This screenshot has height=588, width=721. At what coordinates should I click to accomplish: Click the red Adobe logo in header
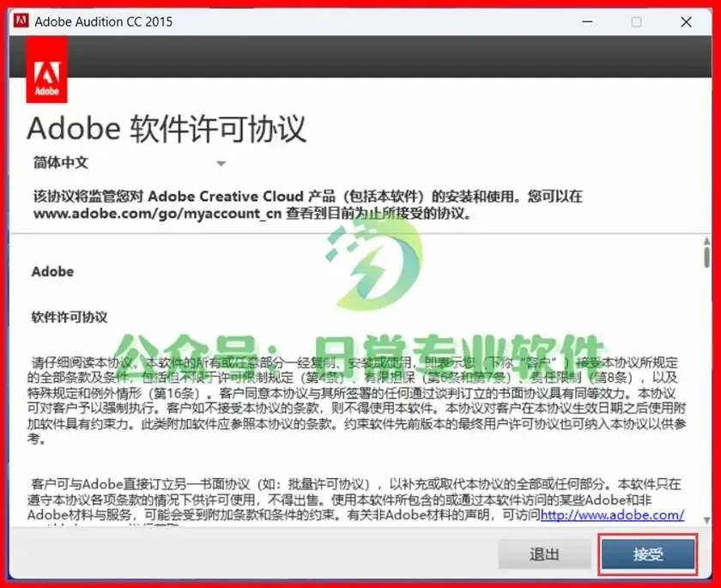pos(47,70)
